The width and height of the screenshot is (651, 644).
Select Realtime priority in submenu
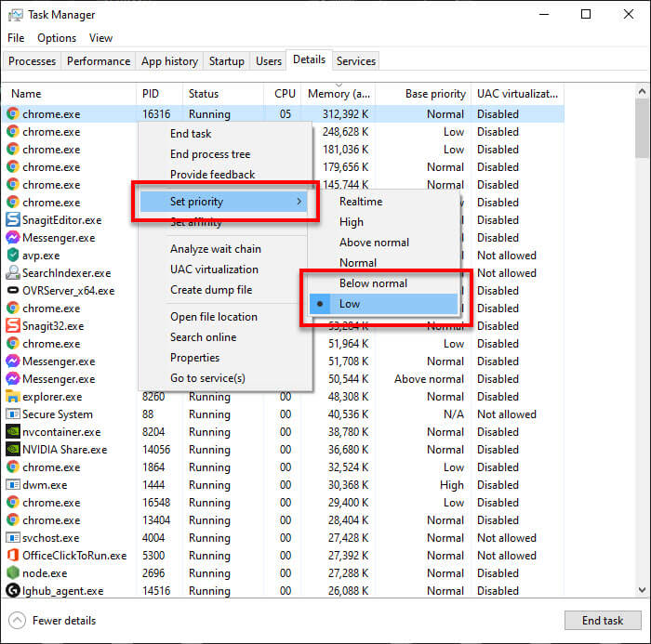coord(383,202)
